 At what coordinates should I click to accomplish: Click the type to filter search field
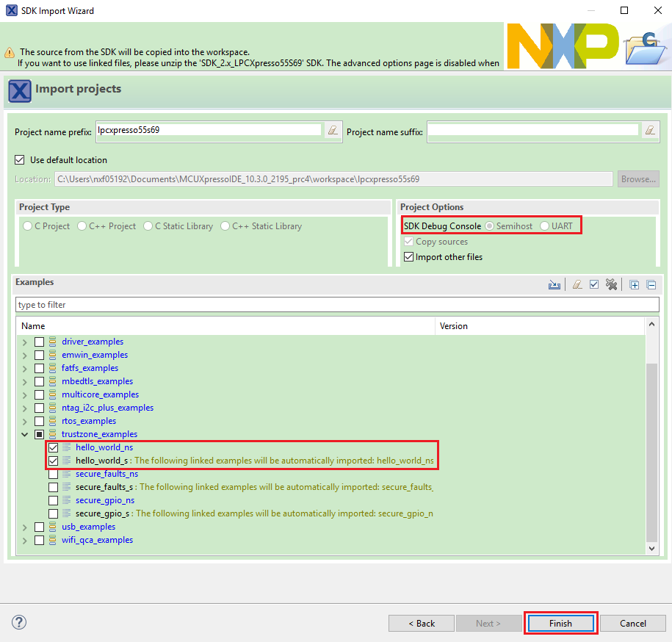coord(337,304)
